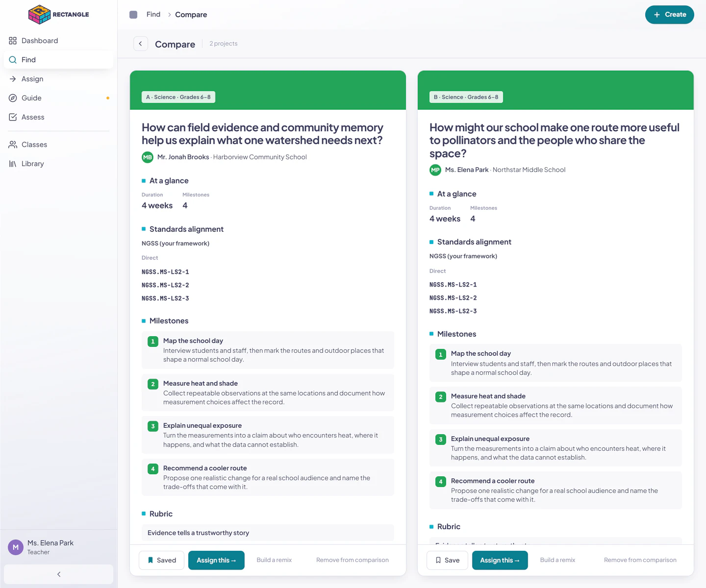The height and width of the screenshot is (588, 706).
Task: Click the Guide notification orange dot
Action: coord(108,98)
